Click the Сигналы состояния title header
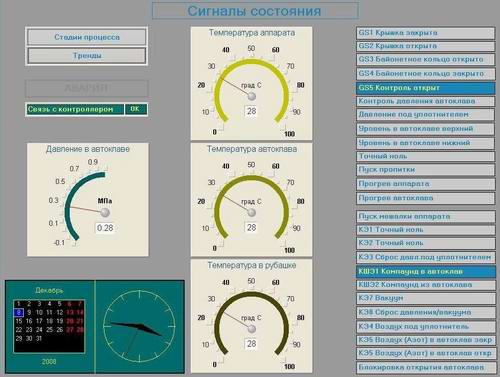This screenshot has height=377, width=500. [255, 11]
